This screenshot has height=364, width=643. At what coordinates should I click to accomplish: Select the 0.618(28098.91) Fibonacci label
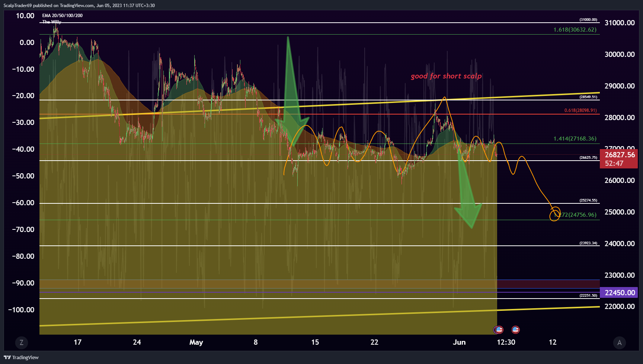[x=580, y=110]
